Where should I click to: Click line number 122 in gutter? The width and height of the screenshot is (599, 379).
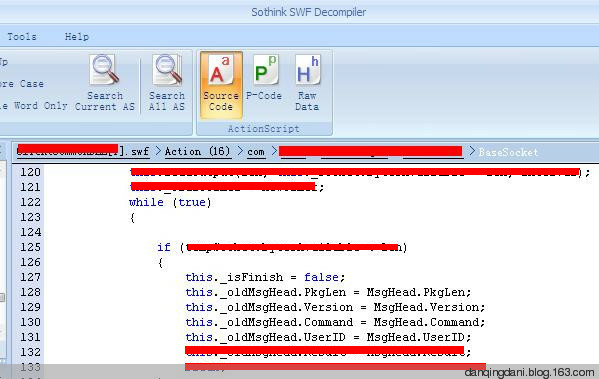click(31, 202)
